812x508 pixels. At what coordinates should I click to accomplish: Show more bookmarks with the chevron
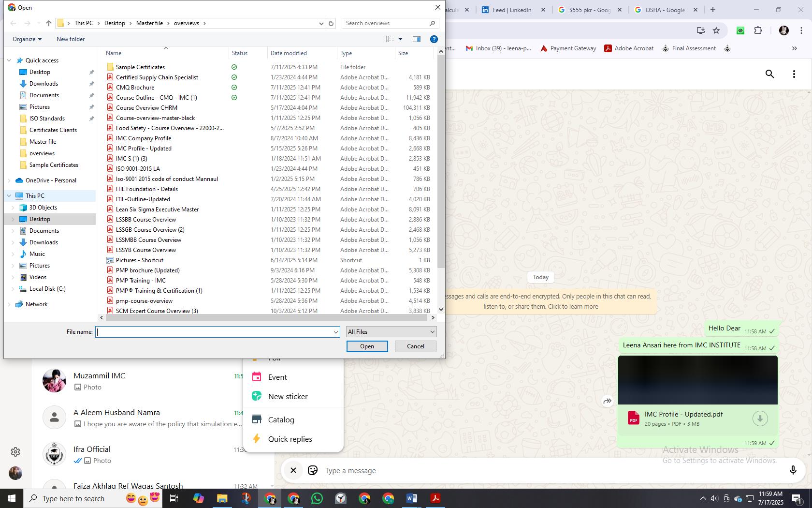794,48
